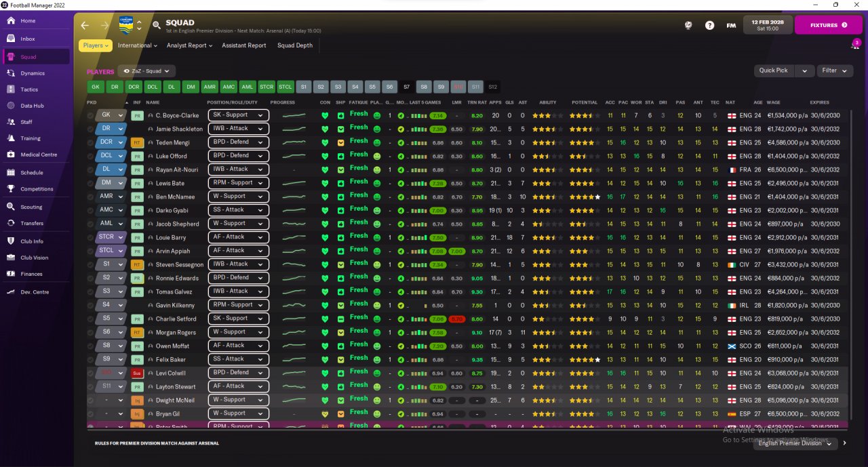Open Home from the sidebar icon
This screenshot has width=868, height=467.
click(11, 21)
